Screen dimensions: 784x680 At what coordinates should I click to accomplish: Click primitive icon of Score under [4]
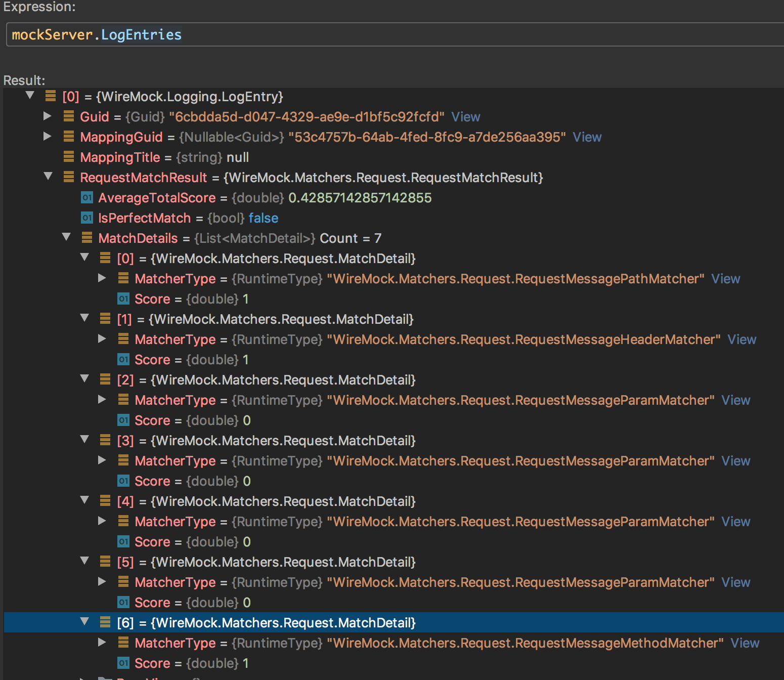tap(123, 541)
